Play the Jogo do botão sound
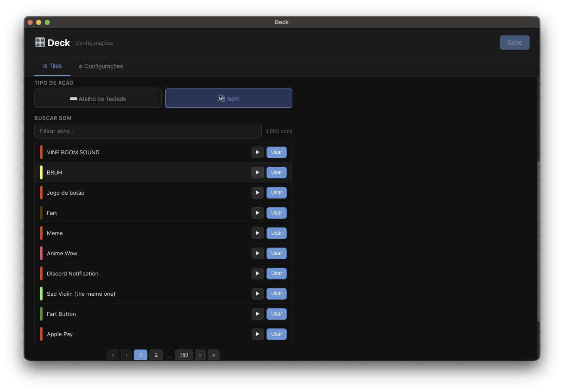Image resolution: width=564 pixels, height=392 pixels. click(x=257, y=193)
